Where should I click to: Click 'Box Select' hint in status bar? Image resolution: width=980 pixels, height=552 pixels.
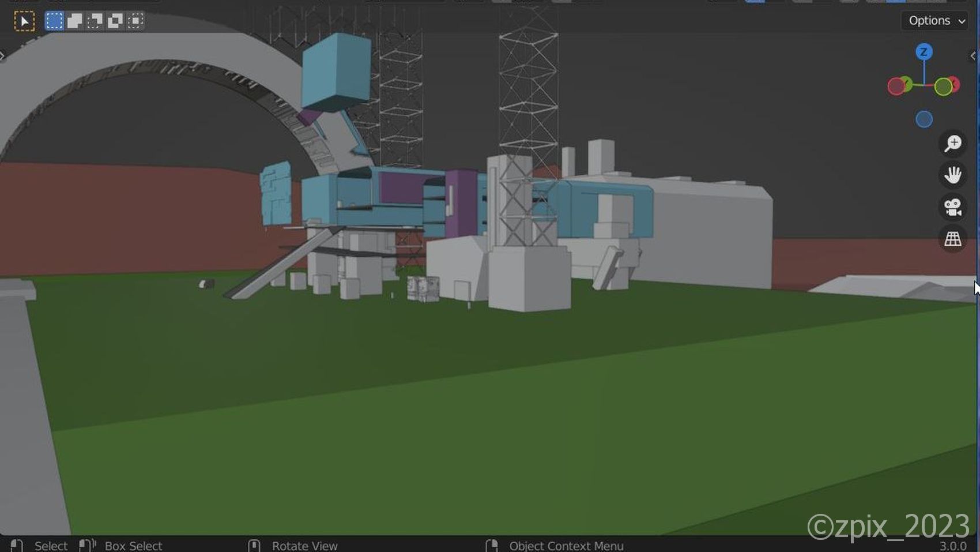tap(133, 546)
